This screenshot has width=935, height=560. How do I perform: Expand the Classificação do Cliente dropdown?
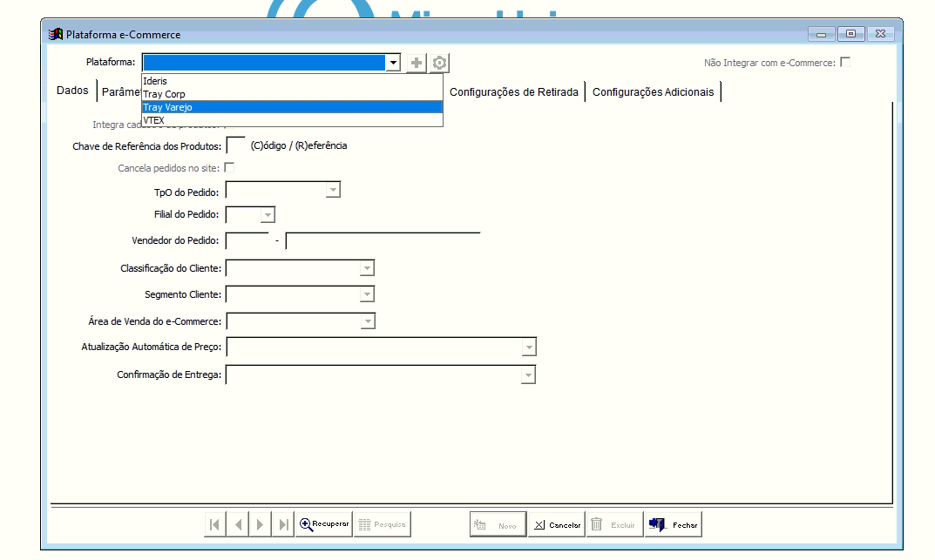[x=367, y=268]
